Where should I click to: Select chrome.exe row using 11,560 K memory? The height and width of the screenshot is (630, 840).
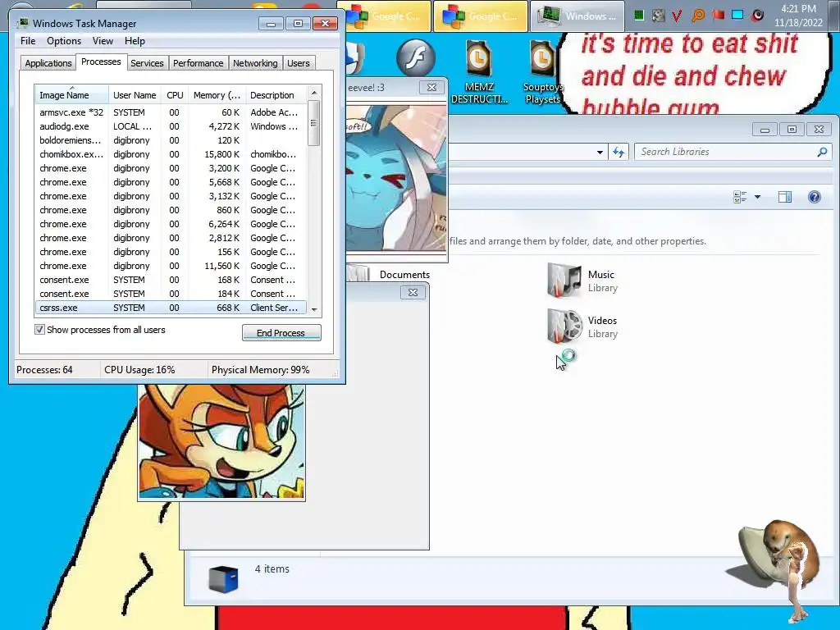(171, 266)
